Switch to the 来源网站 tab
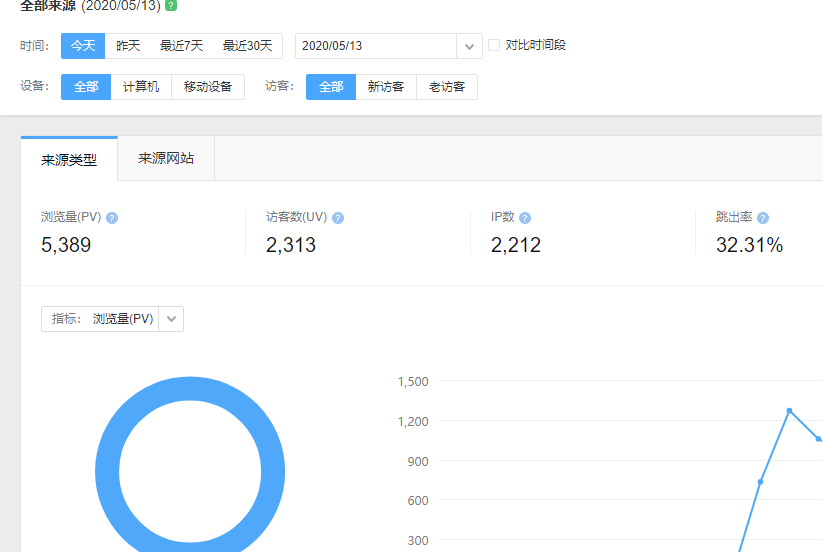822x552 pixels. (x=166, y=158)
